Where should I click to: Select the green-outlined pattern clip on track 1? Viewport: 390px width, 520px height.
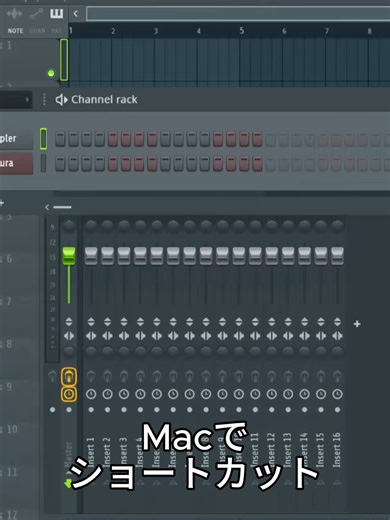click(64, 60)
